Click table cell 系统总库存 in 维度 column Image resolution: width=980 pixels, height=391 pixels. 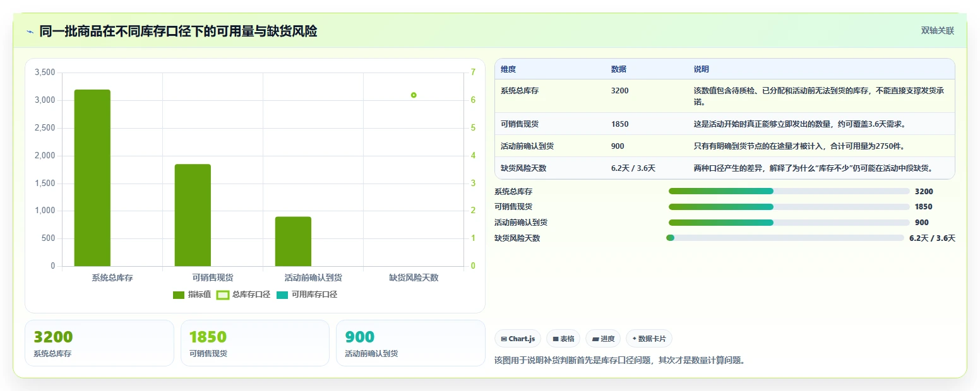click(x=520, y=91)
